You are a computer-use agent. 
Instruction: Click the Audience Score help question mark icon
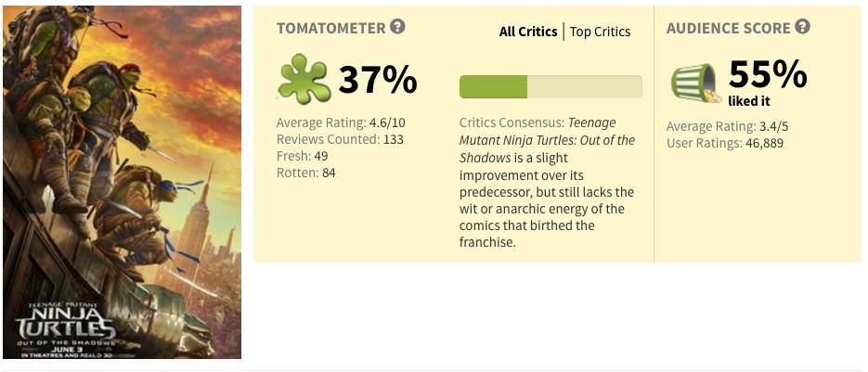[x=802, y=27]
